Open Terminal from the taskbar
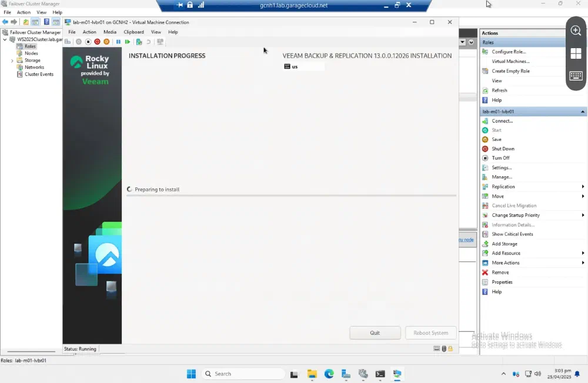 click(380, 374)
